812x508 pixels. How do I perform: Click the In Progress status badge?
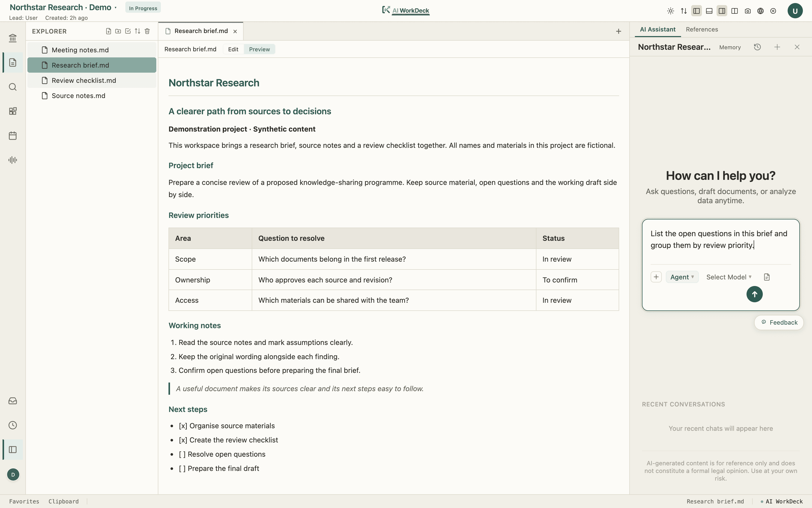pyautogui.click(x=143, y=8)
